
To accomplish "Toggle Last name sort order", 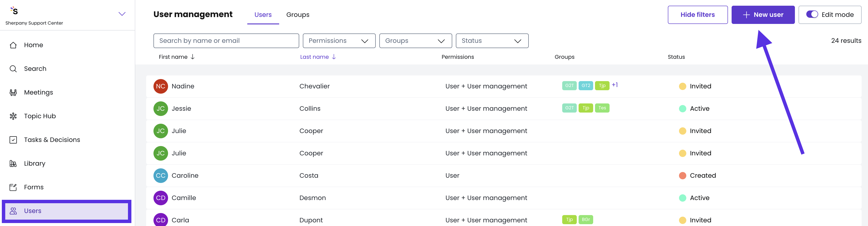I will [x=334, y=57].
